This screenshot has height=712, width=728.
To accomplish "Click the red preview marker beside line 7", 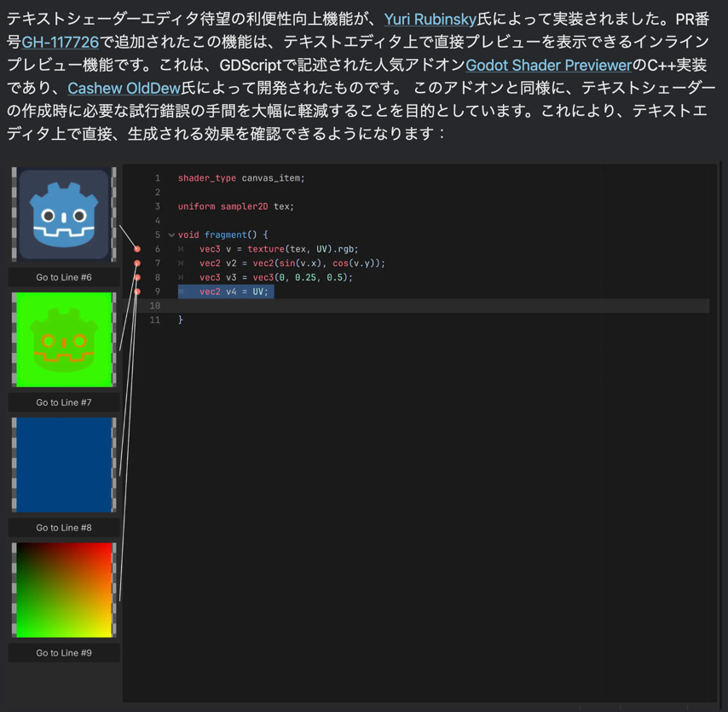I will pyautogui.click(x=136, y=263).
